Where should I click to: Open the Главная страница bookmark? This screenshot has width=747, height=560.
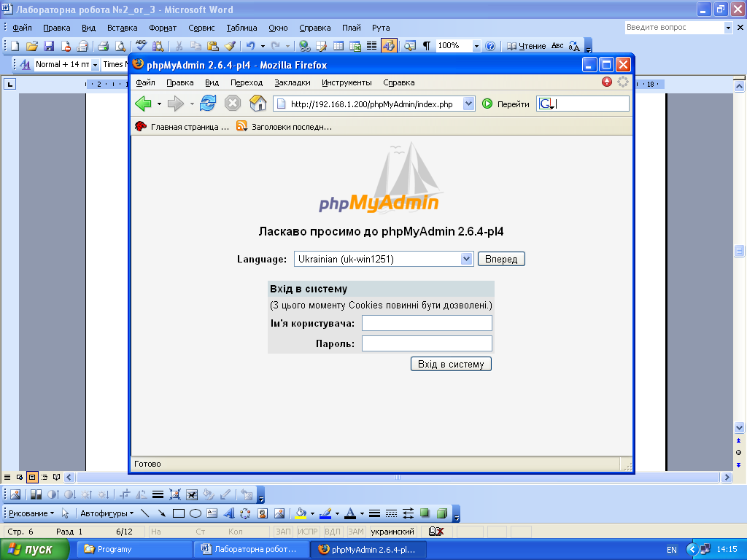coord(182,127)
